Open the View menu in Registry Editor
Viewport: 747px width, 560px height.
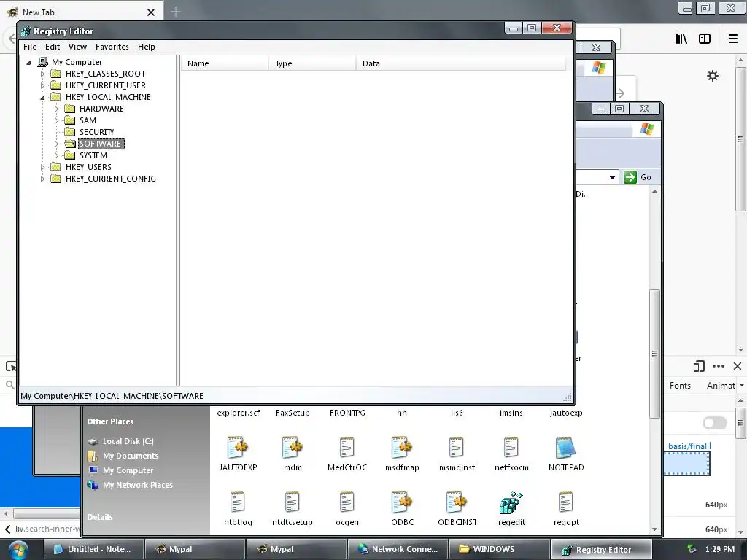point(77,47)
